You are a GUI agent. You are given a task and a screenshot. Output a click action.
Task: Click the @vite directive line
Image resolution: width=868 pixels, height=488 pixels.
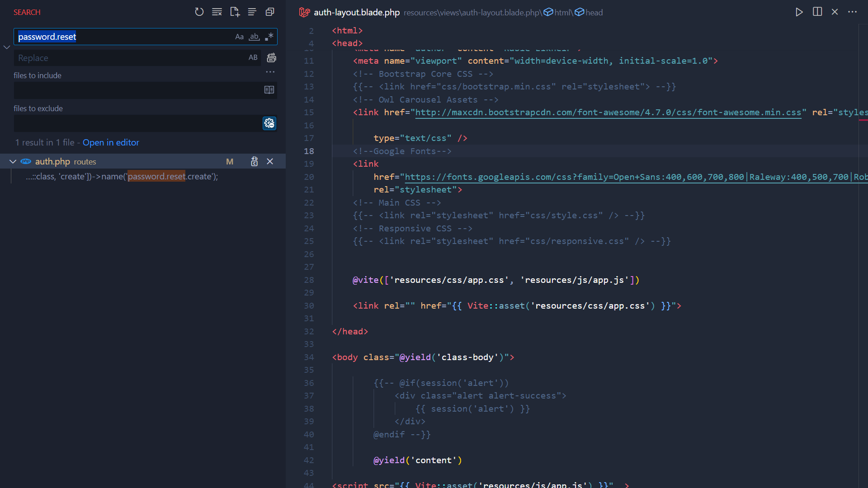pos(496,280)
